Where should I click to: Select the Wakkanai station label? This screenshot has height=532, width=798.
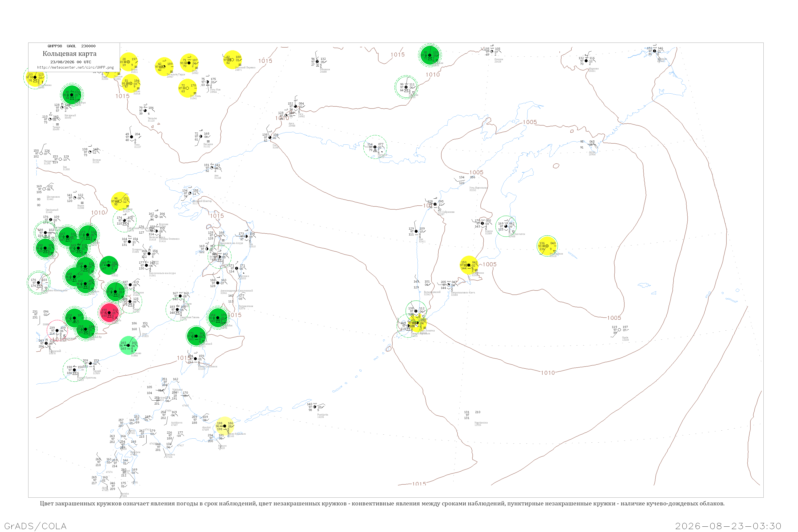pyautogui.click(x=177, y=390)
